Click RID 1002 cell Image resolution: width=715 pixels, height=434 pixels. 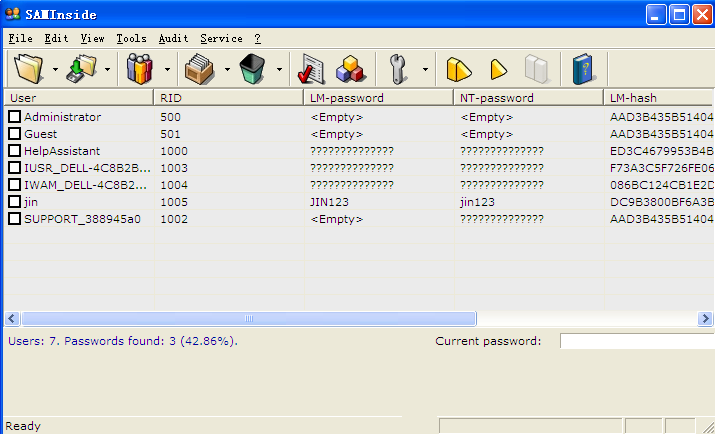(174, 219)
